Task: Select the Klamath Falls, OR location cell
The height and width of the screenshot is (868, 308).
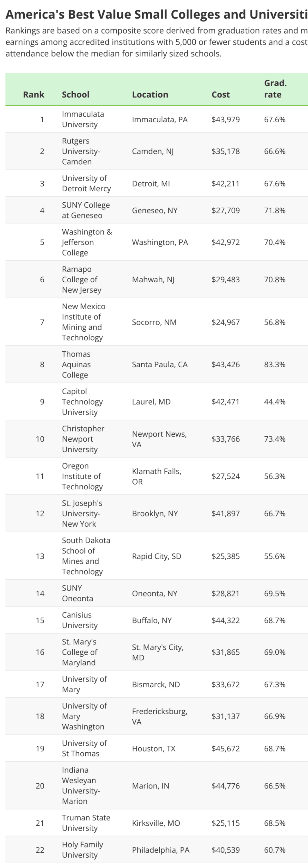Action: tap(157, 476)
